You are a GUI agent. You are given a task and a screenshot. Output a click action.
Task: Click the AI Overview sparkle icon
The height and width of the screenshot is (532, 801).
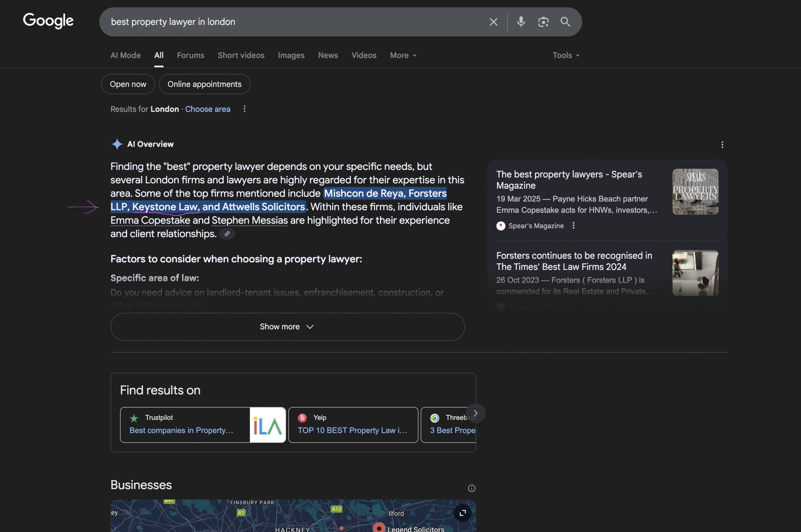tap(117, 144)
